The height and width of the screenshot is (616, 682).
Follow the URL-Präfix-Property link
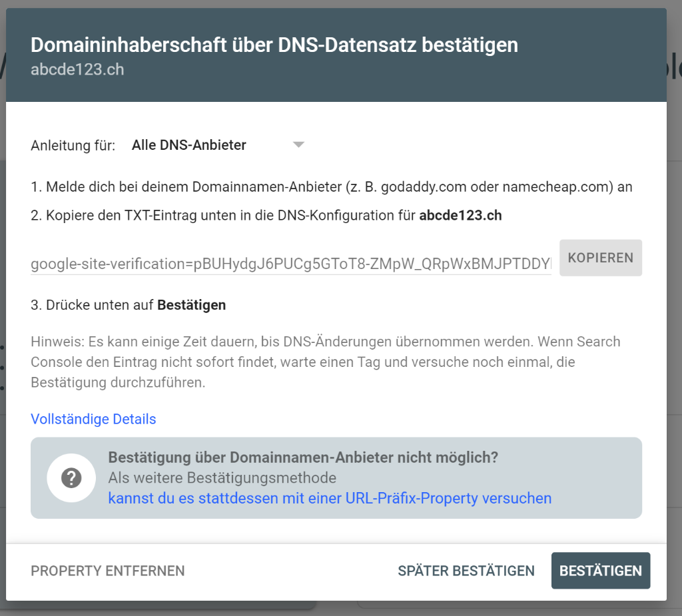pos(330,498)
